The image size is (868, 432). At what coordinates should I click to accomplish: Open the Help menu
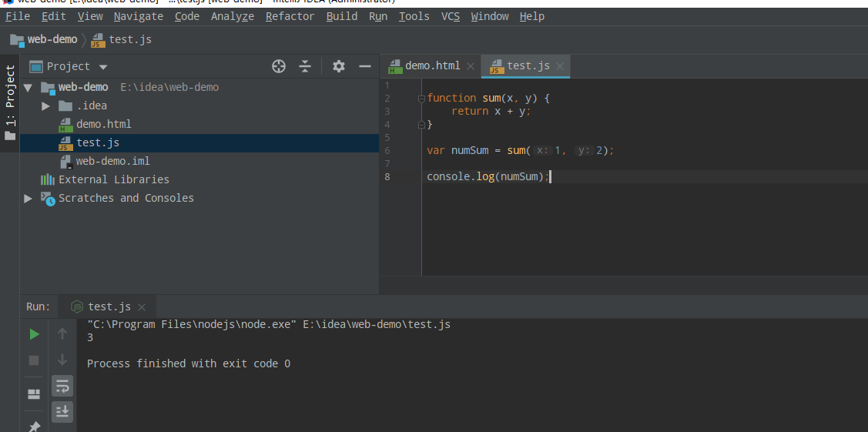tap(532, 17)
